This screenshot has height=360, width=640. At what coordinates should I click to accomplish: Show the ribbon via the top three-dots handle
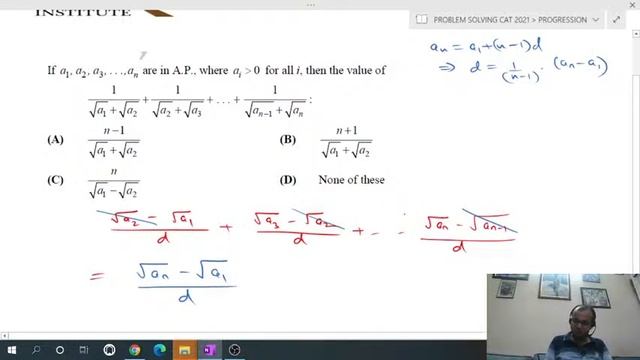[311, 5]
